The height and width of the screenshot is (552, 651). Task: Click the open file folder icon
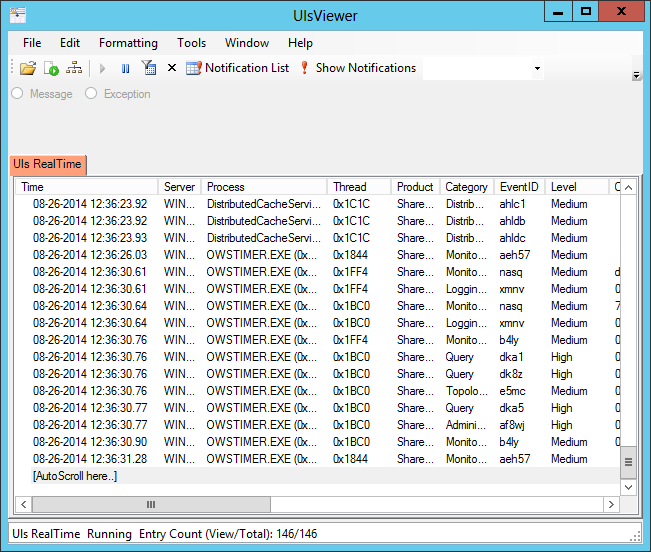(28, 68)
